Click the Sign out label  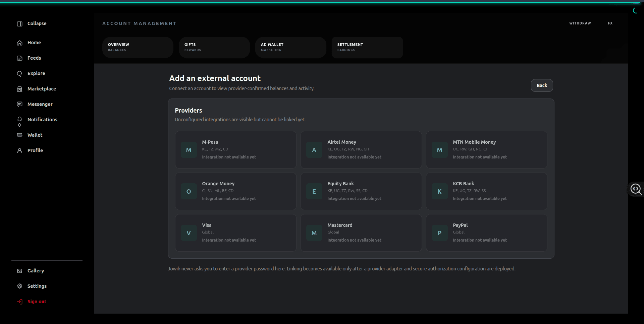(37, 302)
